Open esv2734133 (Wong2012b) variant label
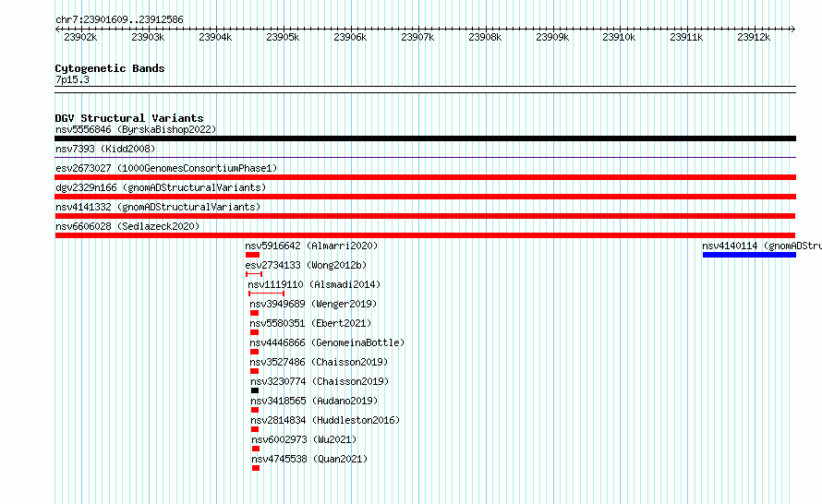Viewport: 822px width, 504px height. click(306, 265)
